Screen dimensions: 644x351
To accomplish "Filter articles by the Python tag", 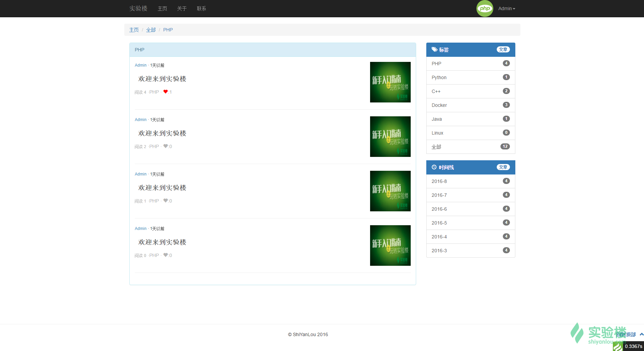I will tap(471, 77).
